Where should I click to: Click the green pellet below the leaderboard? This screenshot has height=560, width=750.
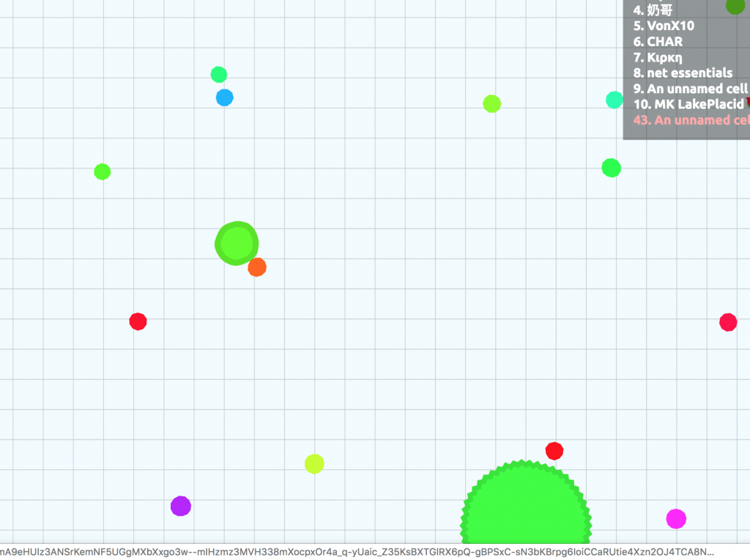(x=611, y=168)
